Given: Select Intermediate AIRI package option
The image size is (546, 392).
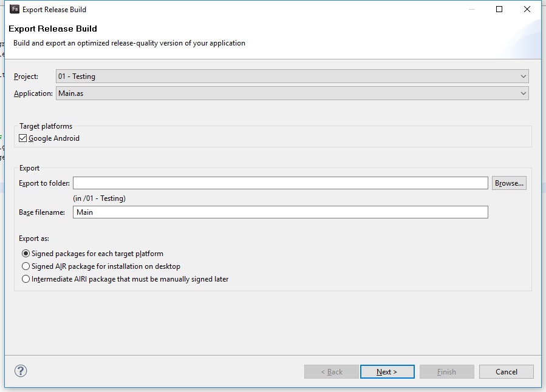Looking at the screenshot, I should (x=26, y=279).
